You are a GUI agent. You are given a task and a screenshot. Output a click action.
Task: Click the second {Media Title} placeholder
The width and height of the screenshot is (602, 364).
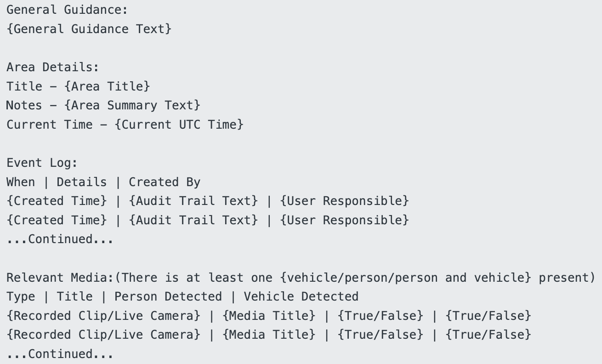click(x=269, y=335)
